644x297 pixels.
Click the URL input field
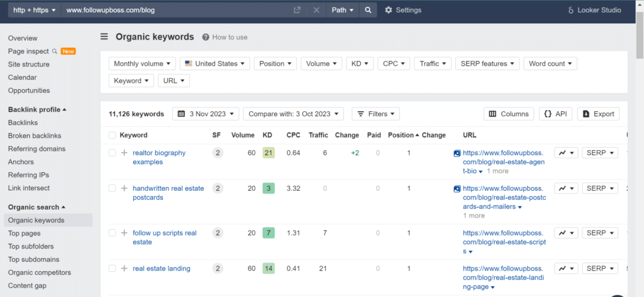(x=177, y=10)
